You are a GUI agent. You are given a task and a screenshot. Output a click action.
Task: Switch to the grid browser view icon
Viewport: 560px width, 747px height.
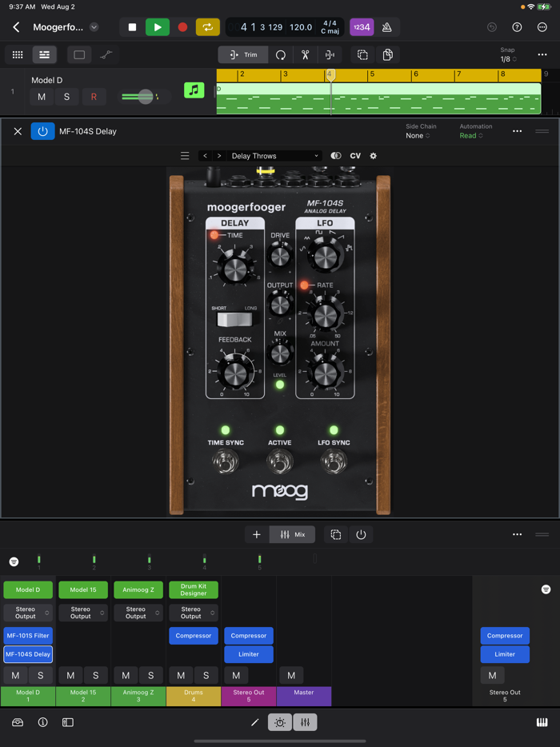click(x=18, y=55)
